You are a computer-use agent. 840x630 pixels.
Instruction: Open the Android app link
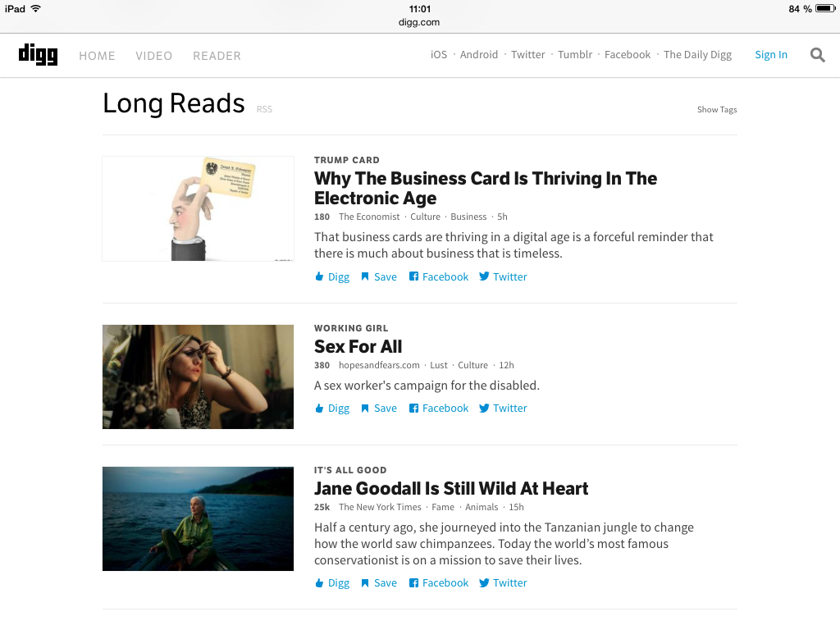(479, 55)
